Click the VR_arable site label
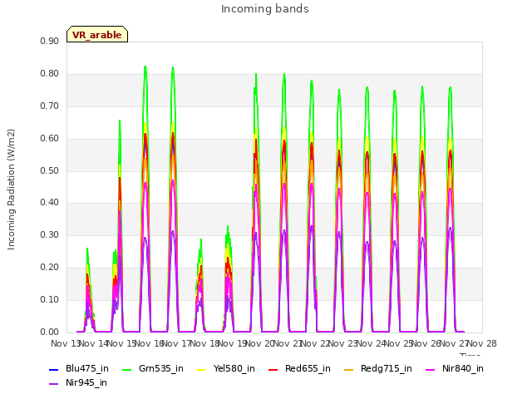532x399 pixels. pyautogui.click(x=97, y=35)
